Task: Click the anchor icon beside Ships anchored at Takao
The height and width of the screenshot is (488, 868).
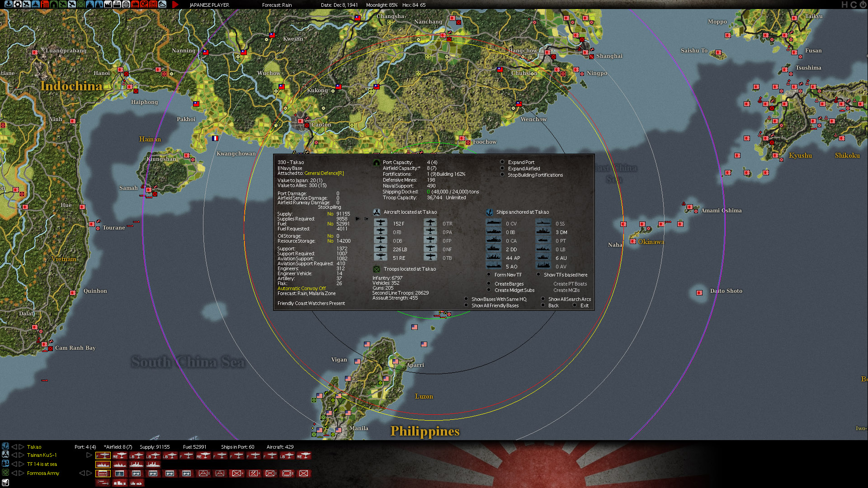Action: (x=489, y=212)
